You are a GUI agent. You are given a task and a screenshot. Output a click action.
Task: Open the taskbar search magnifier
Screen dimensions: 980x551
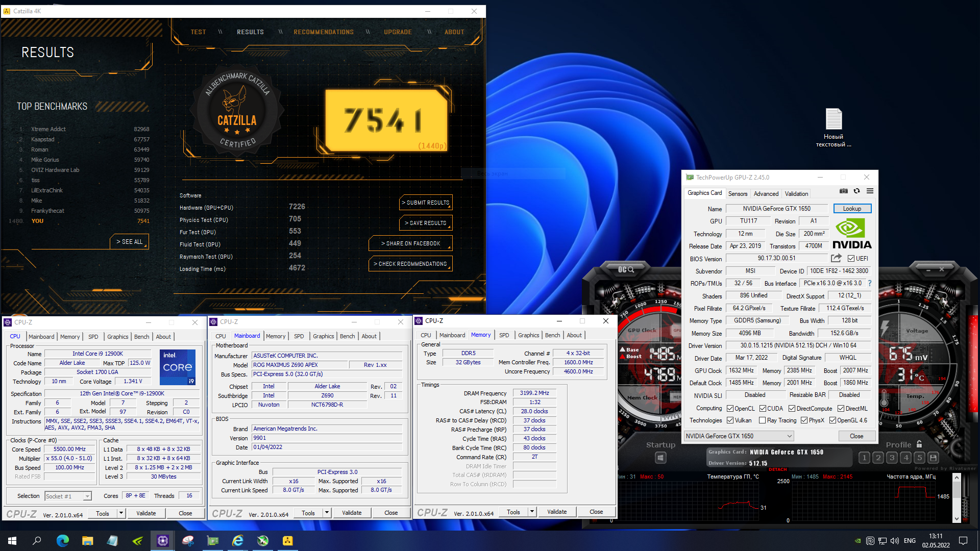coord(37,541)
